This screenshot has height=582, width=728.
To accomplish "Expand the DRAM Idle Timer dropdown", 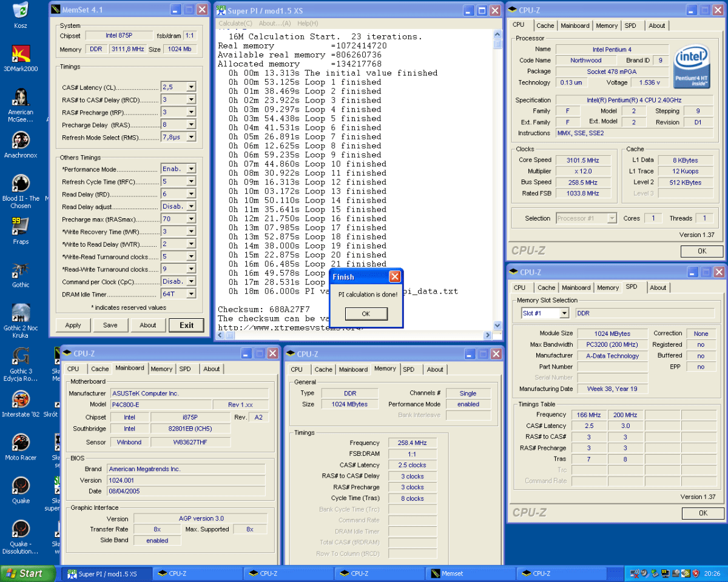I will click(x=191, y=294).
